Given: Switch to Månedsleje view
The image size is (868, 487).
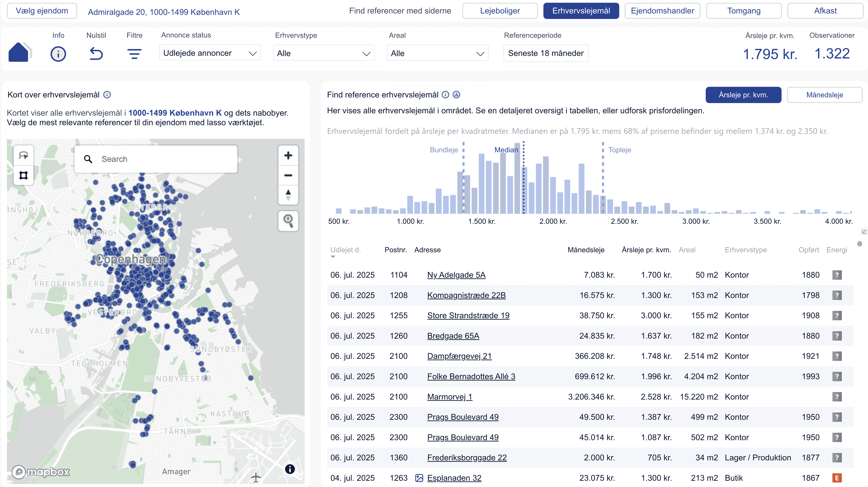Looking at the screenshot, I should (x=824, y=95).
